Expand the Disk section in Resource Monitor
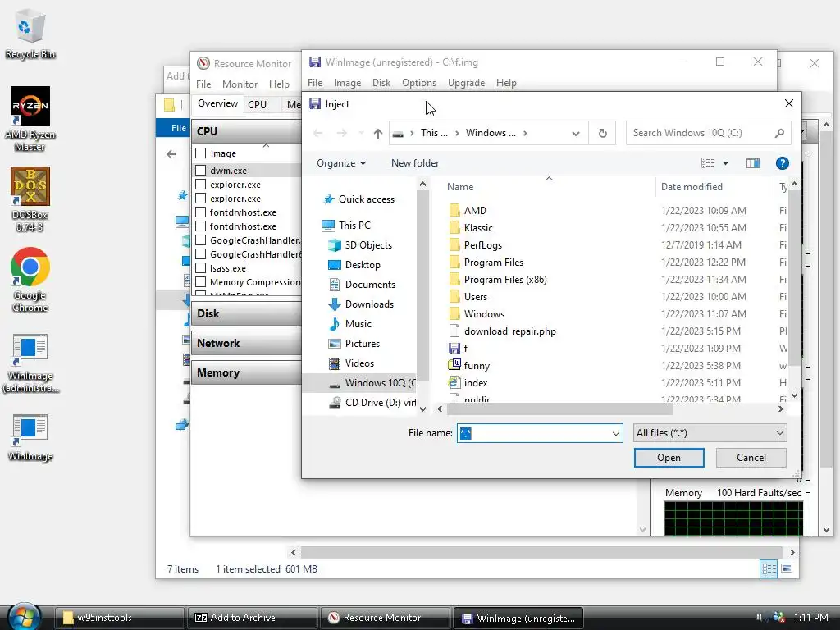This screenshot has width=840, height=630. [246, 313]
